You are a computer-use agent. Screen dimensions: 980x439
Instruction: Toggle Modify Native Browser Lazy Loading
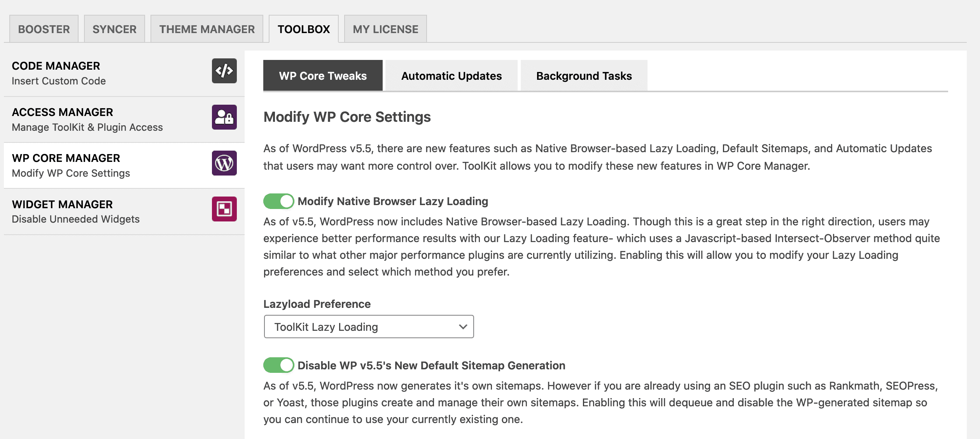pos(278,201)
